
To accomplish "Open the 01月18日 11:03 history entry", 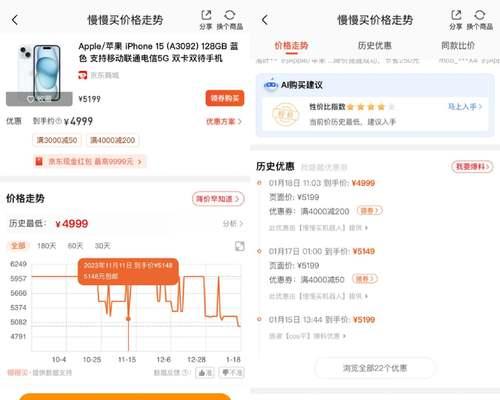I will tap(322, 183).
